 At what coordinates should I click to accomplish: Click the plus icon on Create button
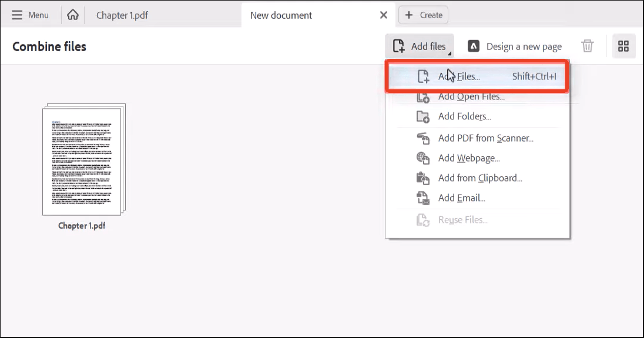(408, 15)
